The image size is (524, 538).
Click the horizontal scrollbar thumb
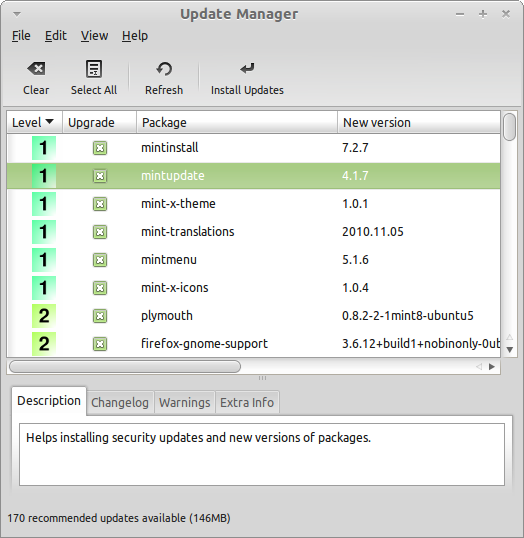point(125,366)
